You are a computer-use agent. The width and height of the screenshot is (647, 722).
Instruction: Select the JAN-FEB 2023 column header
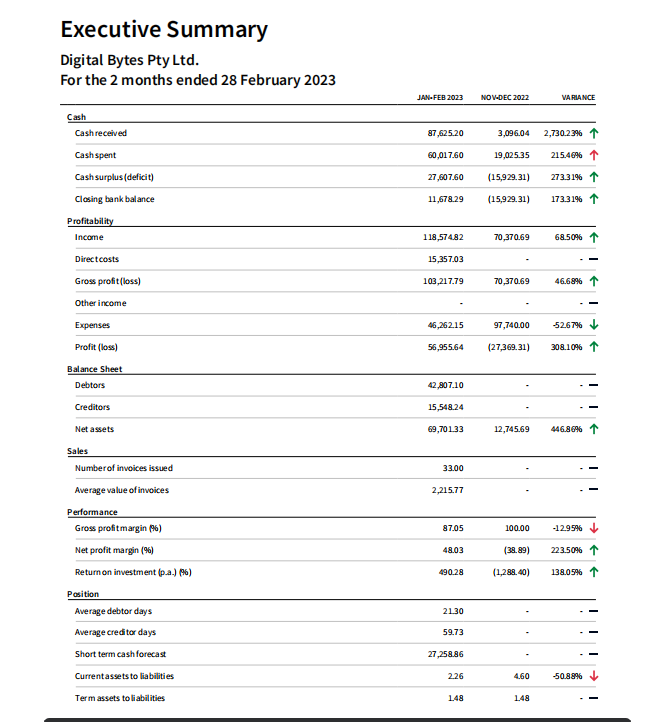click(439, 98)
